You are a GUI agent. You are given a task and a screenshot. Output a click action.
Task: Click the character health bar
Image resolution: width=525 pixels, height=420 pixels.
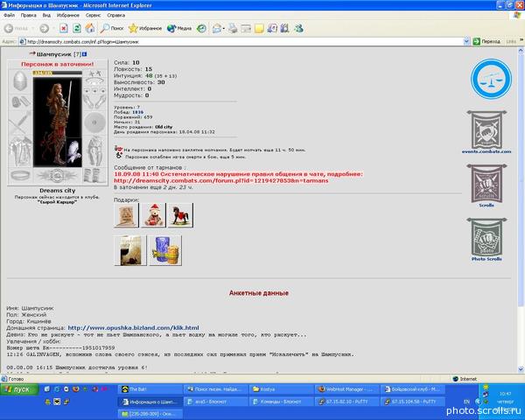tap(57, 73)
